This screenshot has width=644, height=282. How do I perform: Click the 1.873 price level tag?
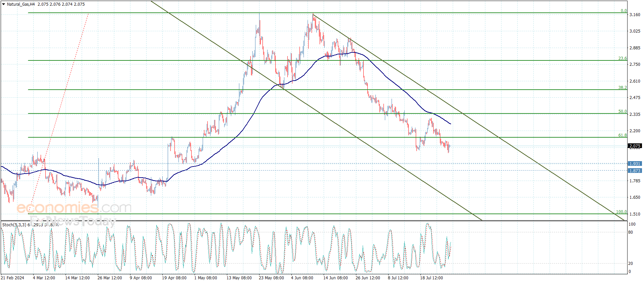tap(635, 171)
